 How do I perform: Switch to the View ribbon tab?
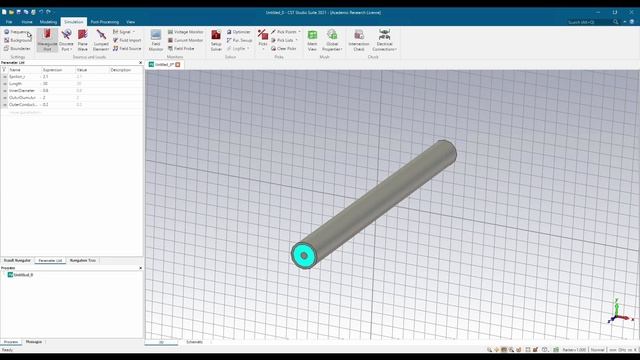130,22
